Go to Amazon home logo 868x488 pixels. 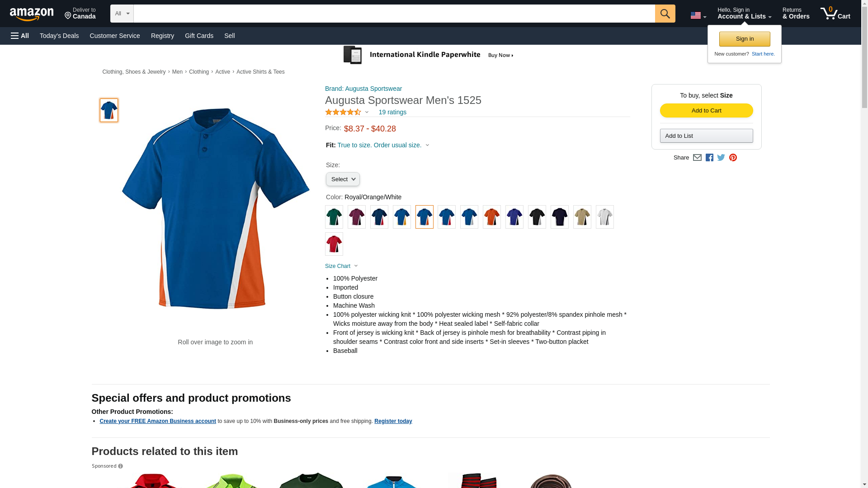32,14
